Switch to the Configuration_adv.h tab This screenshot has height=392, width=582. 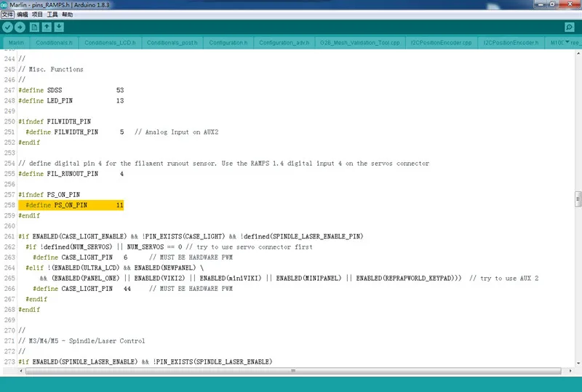pos(284,43)
